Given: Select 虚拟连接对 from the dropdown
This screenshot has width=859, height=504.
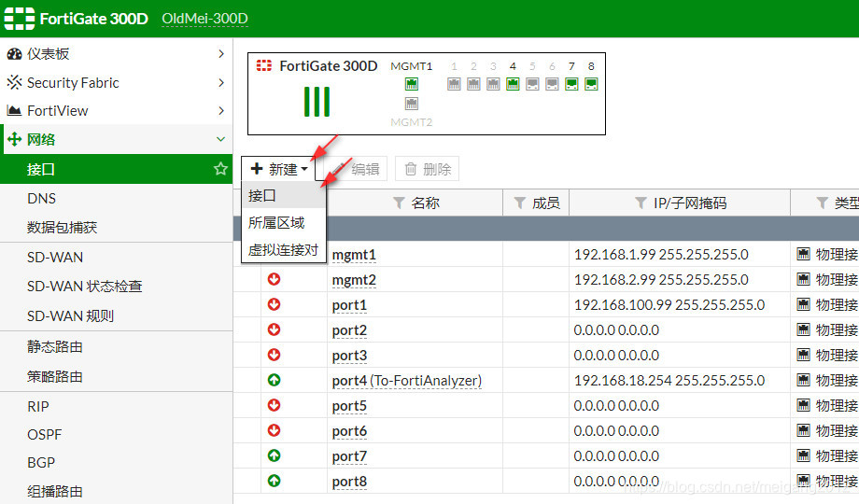Looking at the screenshot, I should [284, 250].
